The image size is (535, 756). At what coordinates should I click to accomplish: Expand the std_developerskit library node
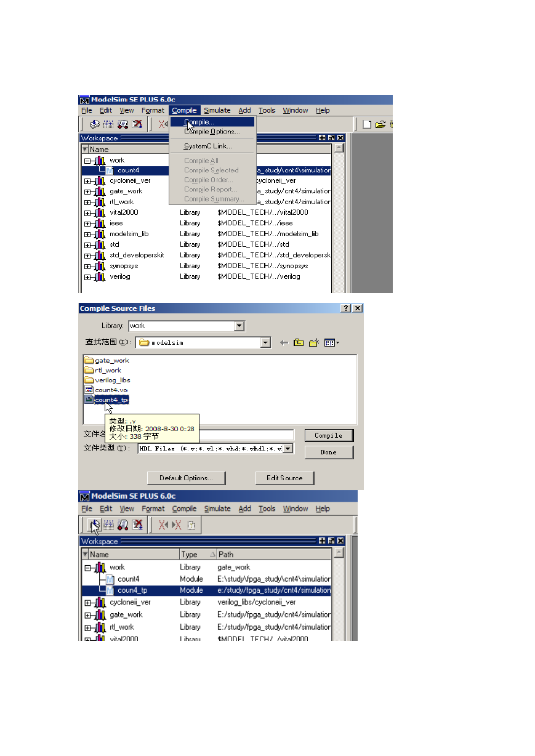coord(87,255)
